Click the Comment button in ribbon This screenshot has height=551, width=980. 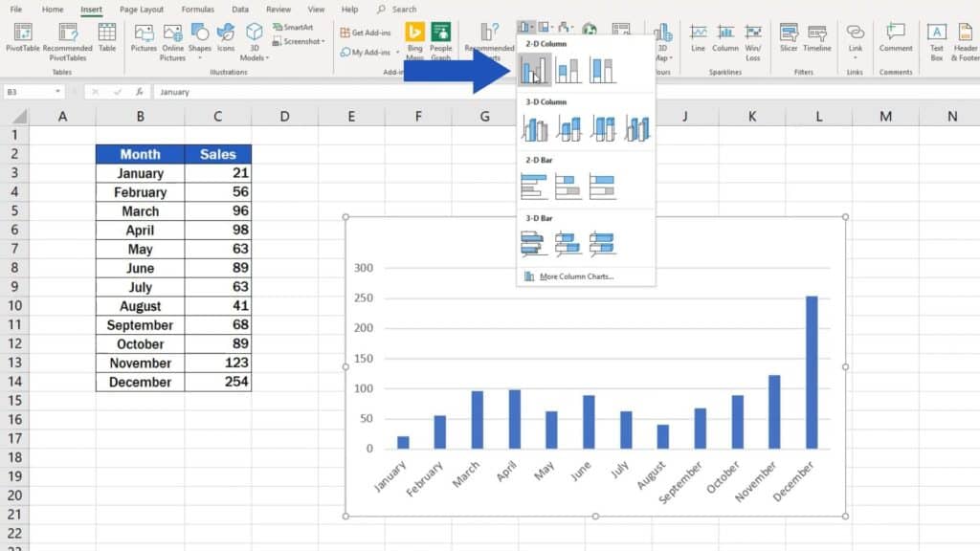[896, 39]
